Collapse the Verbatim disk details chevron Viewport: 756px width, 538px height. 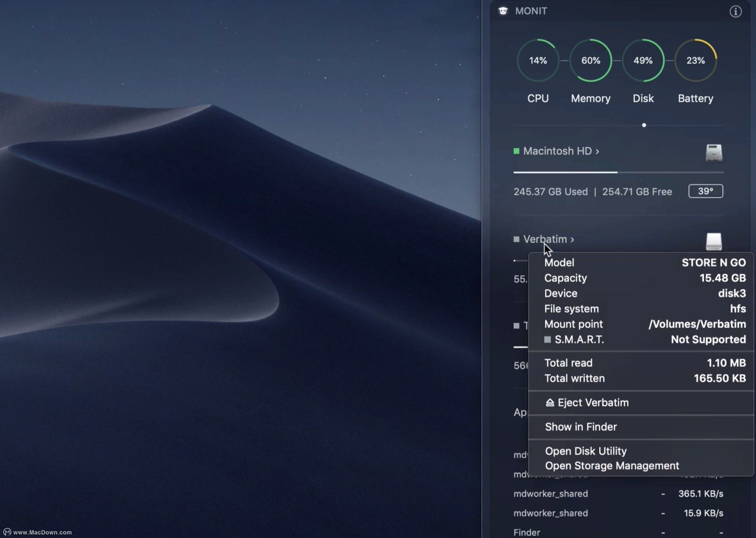click(572, 239)
